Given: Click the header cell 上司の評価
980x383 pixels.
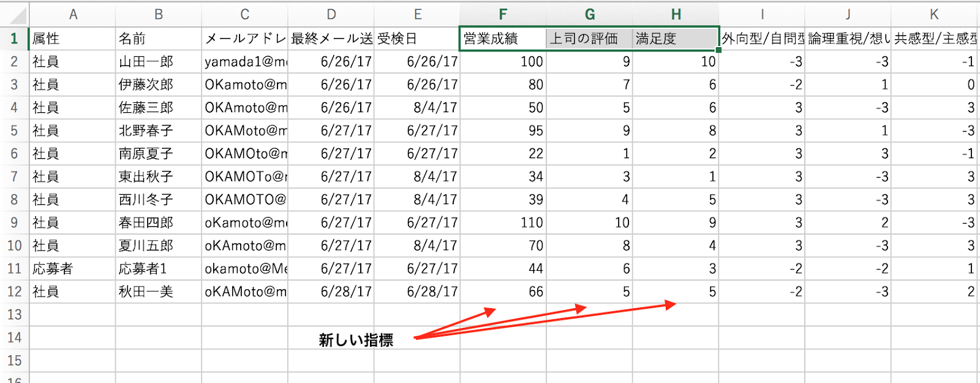Looking at the screenshot, I should point(589,39).
